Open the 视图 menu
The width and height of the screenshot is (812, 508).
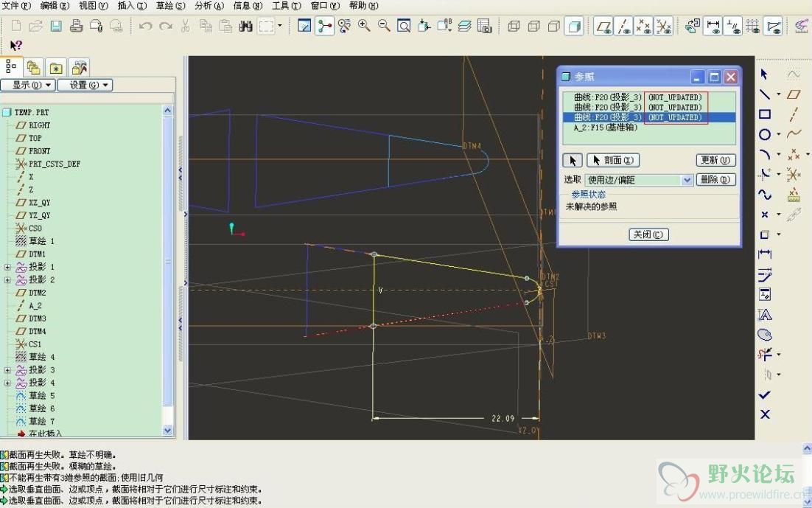94,6
